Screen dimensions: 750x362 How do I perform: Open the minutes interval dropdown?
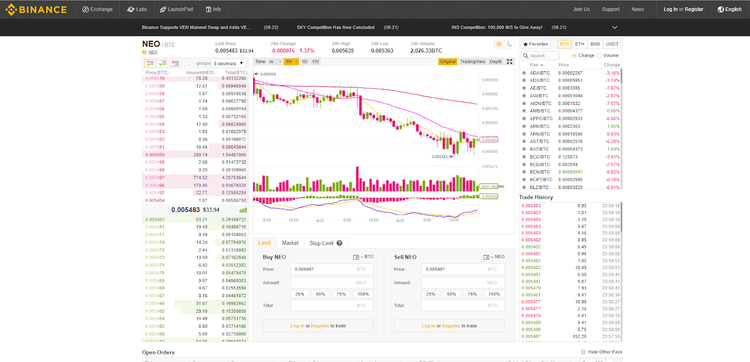[x=275, y=62]
